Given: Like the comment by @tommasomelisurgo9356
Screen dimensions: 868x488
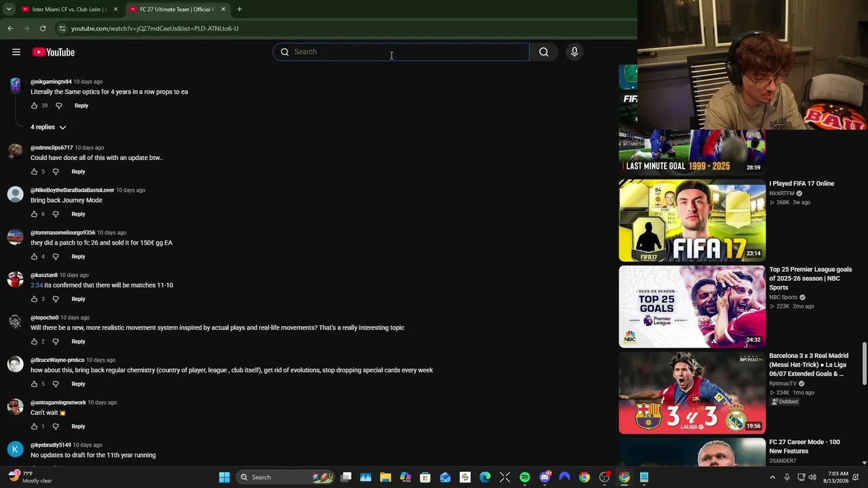Looking at the screenshot, I should [x=34, y=257].
